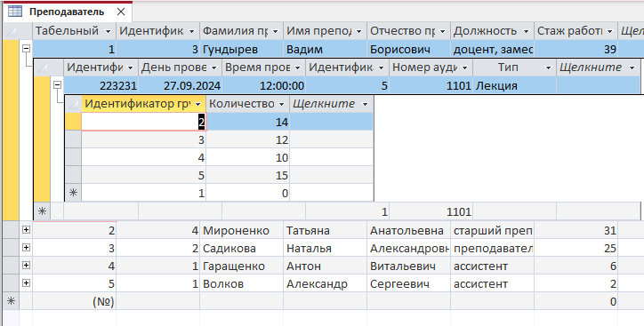This screenshot has width=644, height=326.
Task: Open the Время пров column dropdown arrow
Action: pyautogui.click(x=298, y=68)
